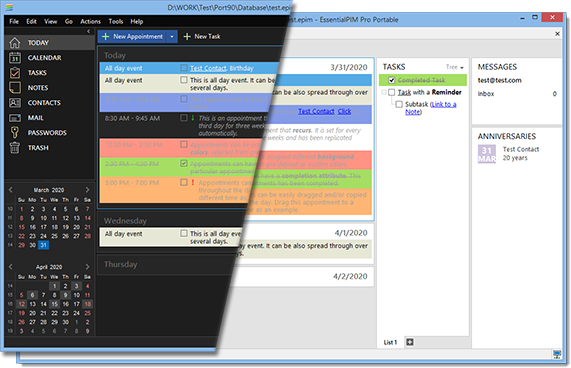This screenshot has height=368, width=571.
Task: Click the New Task button
Action: [x=202, y=36]
